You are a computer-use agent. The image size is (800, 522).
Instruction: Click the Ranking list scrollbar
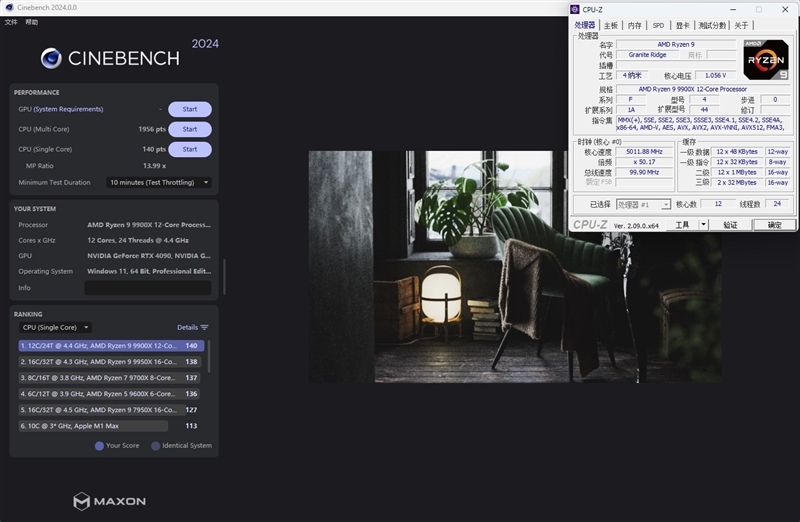click(x=208, y=356)
